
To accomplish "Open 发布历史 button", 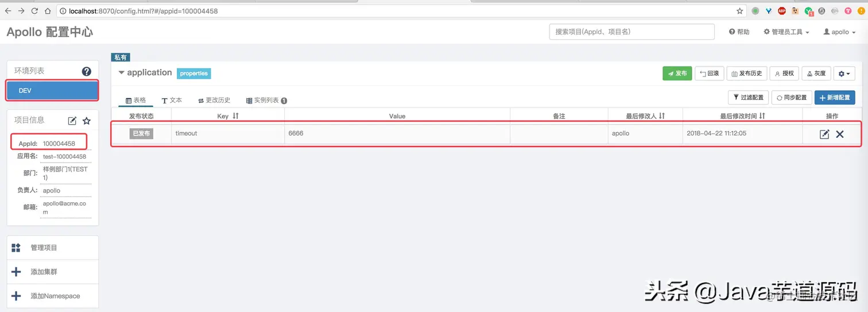I will coord(746,74).
